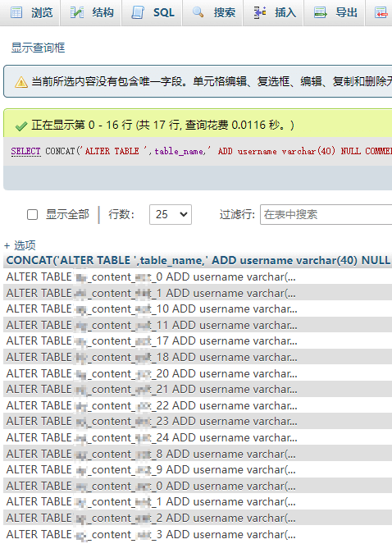Click the green checkmark success icon
The width and height of the screenshot is (392, 553).
21,126
